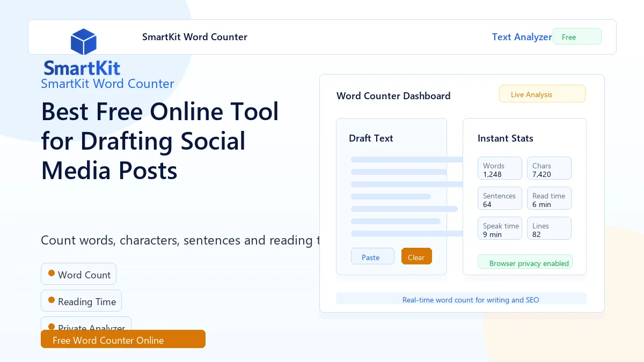The image size is (644, 362).
Task: Click the orange dot beside Reading Time
Action: click(52, 300)
